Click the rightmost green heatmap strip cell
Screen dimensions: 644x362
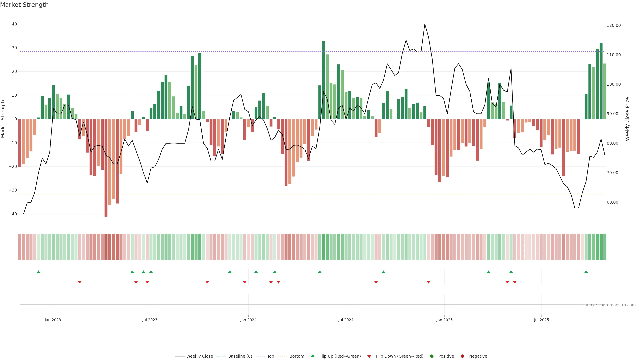click(x=605, y=247)
